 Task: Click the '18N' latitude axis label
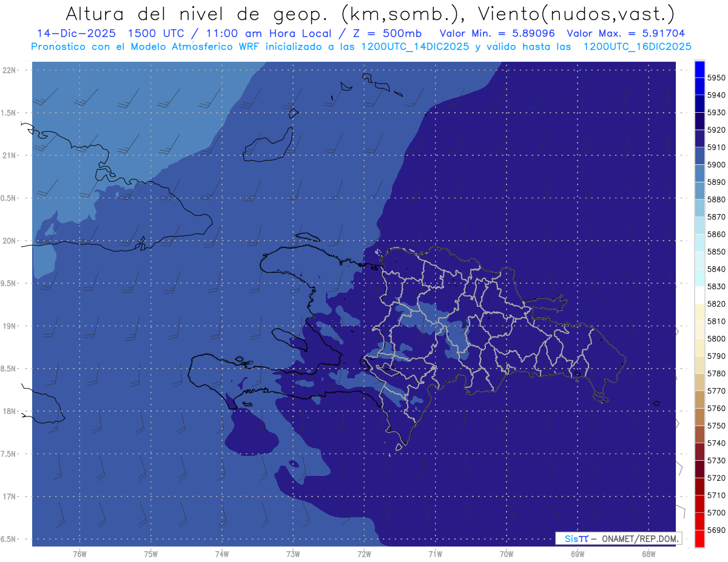[9, 411]
